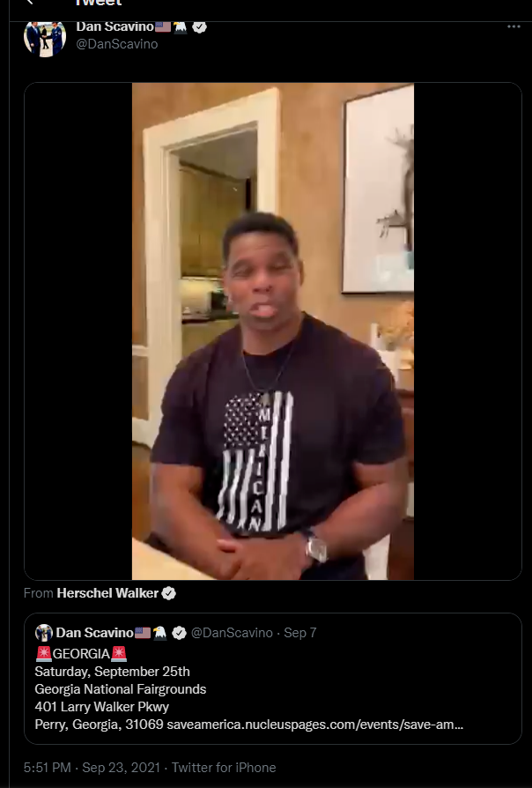Click the Dan Scavino display name
Viewport: 532px width, 788px height.
[x=115, y=26]
